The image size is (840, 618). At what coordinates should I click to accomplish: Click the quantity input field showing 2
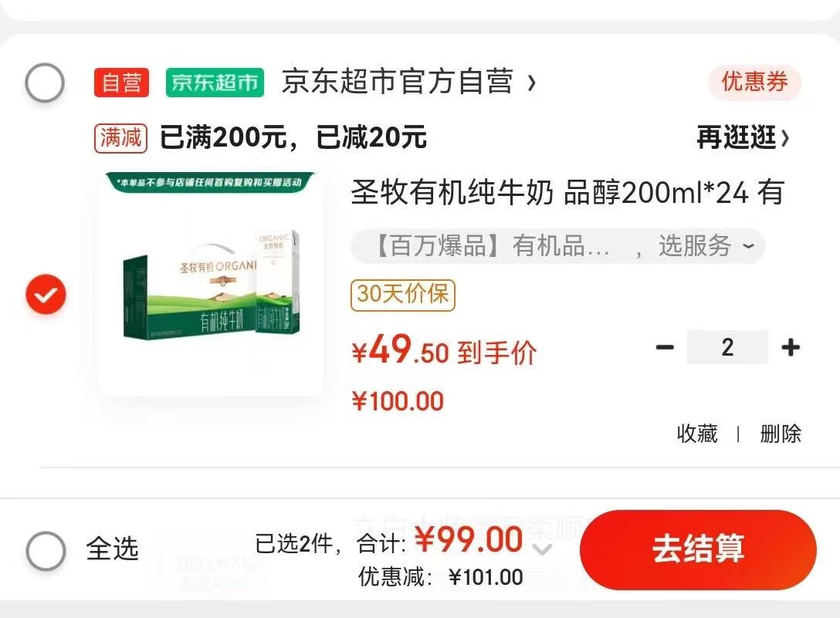[x=727, y=347]
